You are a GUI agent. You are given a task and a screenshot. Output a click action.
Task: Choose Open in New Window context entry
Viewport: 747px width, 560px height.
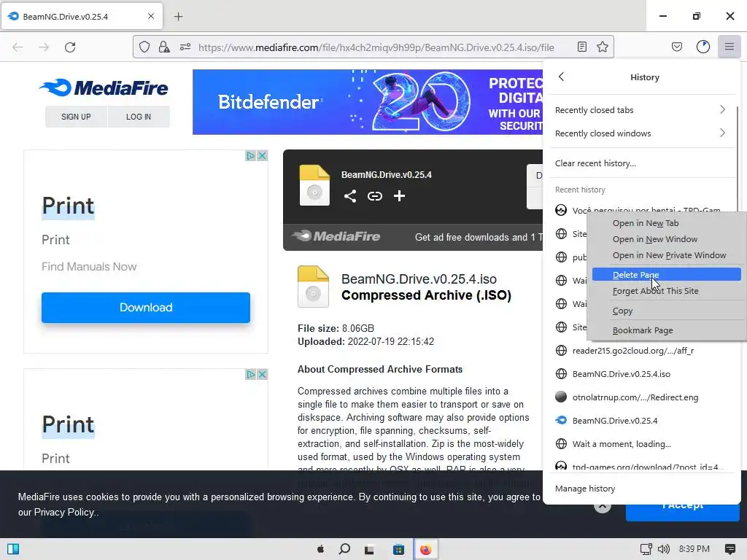(x=666, y=239)
